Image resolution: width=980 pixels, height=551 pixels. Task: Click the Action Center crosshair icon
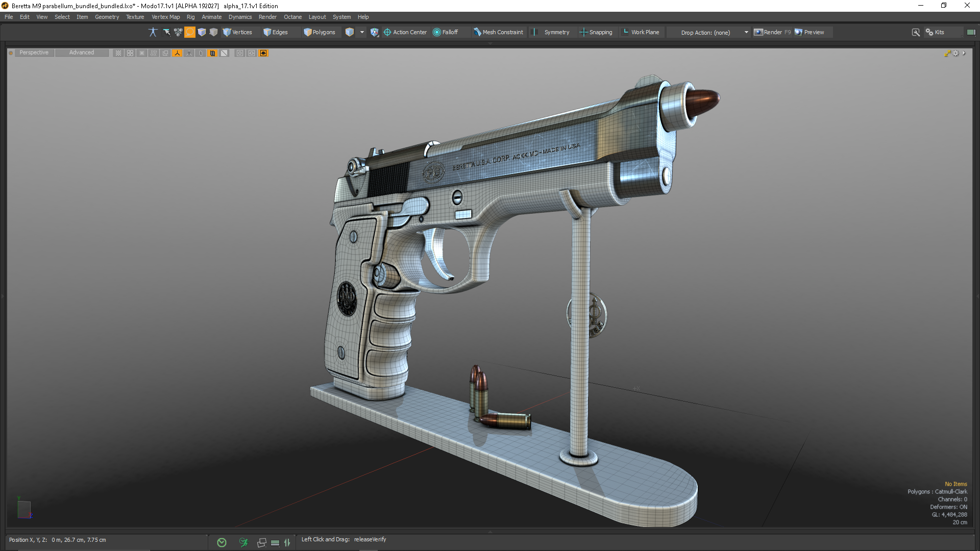point(387,32)
